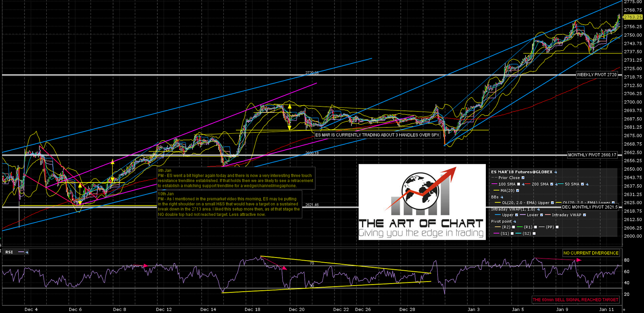Toggle the Prior Close checkbox
This screenshot has width=644, height=313.
point(523,178)
